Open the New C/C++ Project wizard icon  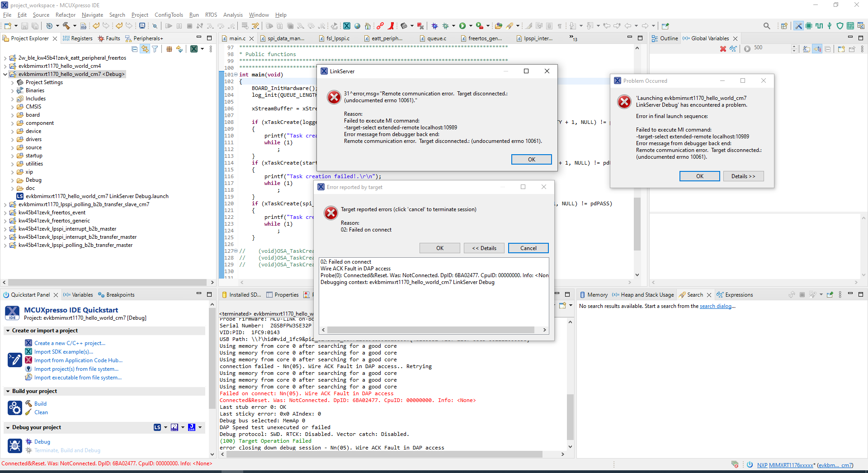[8, 26]
